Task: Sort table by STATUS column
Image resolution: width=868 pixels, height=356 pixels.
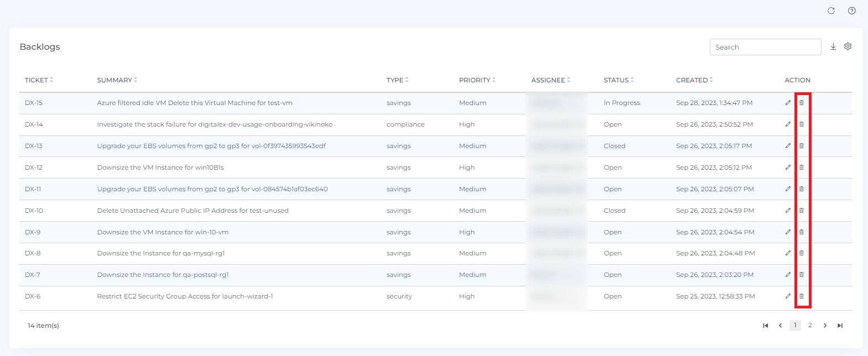Action: [618, 80]
